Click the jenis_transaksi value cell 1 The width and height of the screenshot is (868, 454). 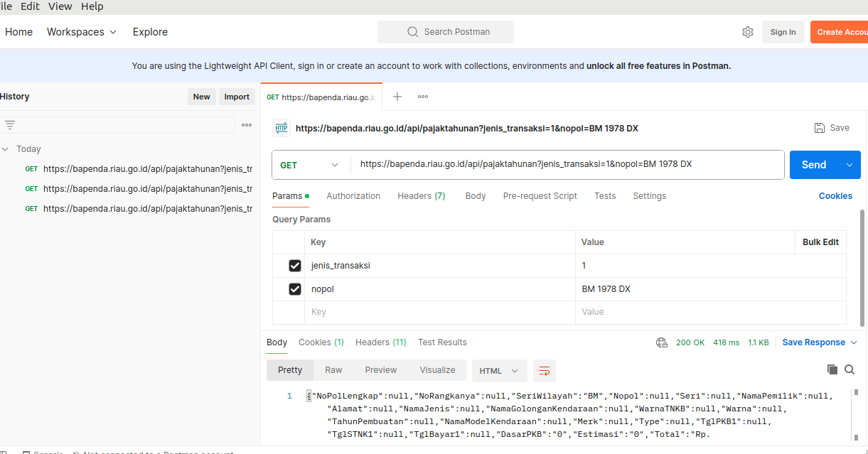coord(711,266)
